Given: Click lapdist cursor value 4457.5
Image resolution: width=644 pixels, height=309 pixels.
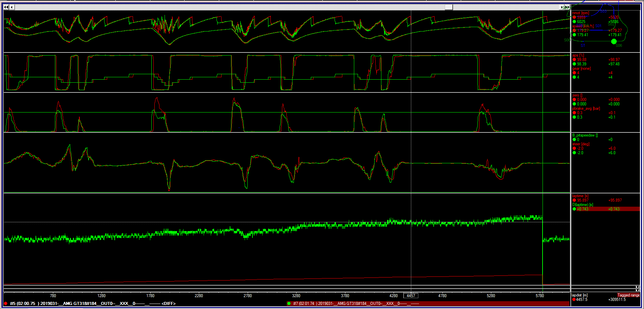Looking at the screenshot, I should coord(582,300).
